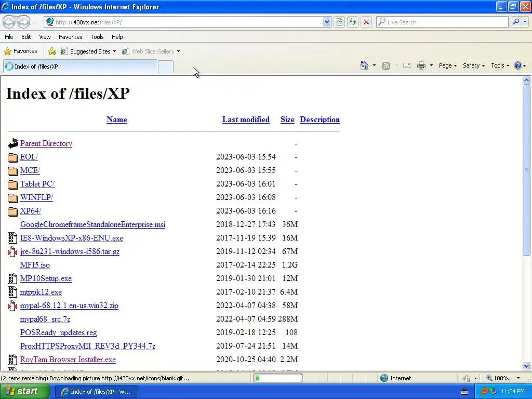Screen dimensions: 532x399
Task: Download MFI5.iso file
Action: click(x=35, y=265)
